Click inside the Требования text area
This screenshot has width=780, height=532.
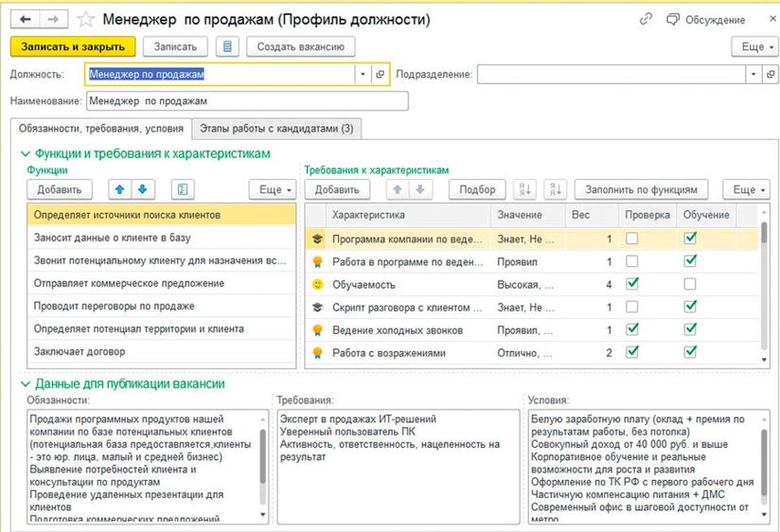click(x=399, y=467)
